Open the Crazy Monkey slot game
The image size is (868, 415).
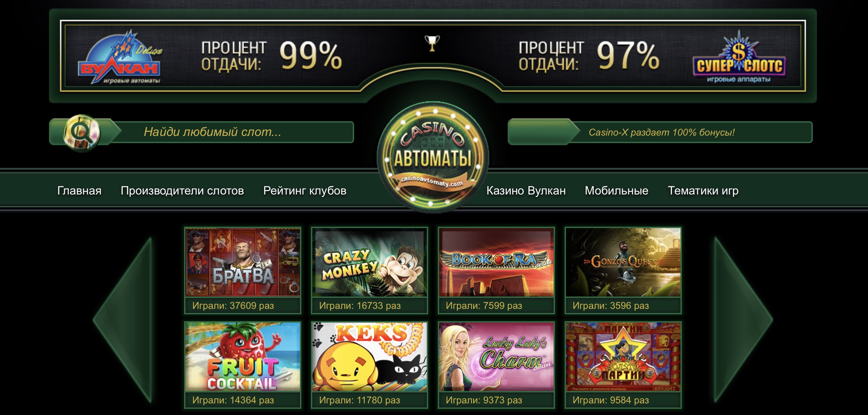(370, 270)
